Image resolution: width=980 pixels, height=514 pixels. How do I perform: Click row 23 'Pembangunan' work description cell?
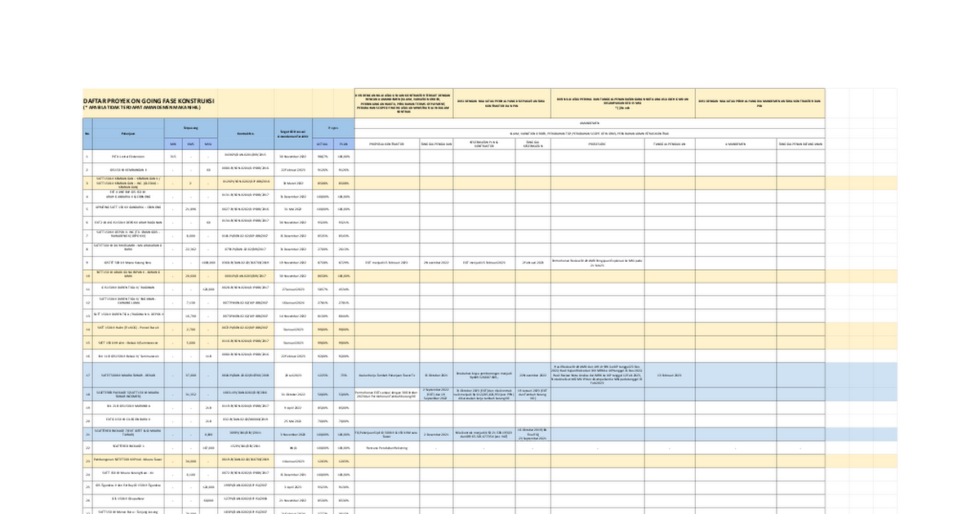coord(127,460)
